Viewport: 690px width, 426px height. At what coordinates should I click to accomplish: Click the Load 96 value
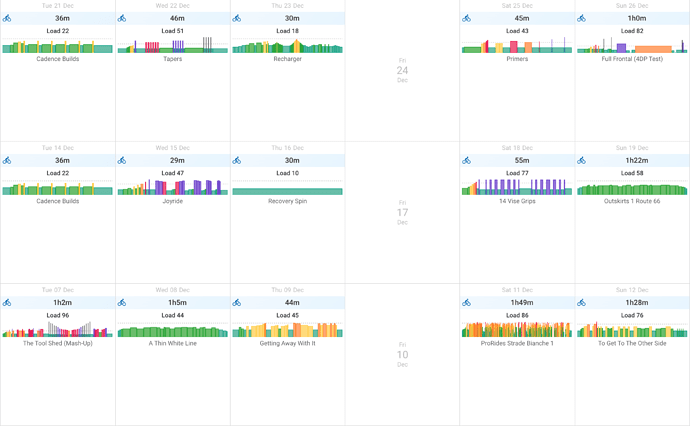point(58,316)
